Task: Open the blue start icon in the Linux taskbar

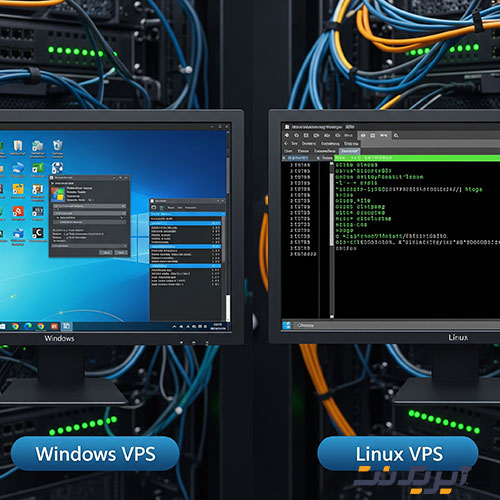Action: pos(287,325)
